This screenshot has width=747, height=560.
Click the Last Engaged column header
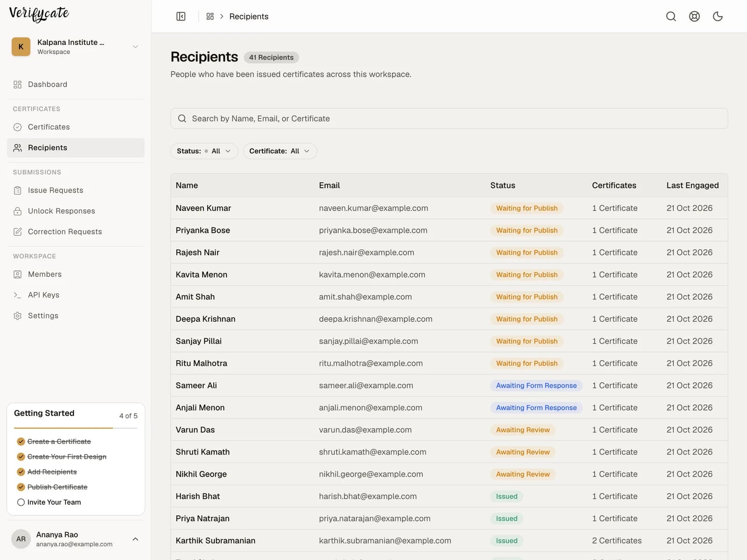pyautogui.click(x=693, y=185)
